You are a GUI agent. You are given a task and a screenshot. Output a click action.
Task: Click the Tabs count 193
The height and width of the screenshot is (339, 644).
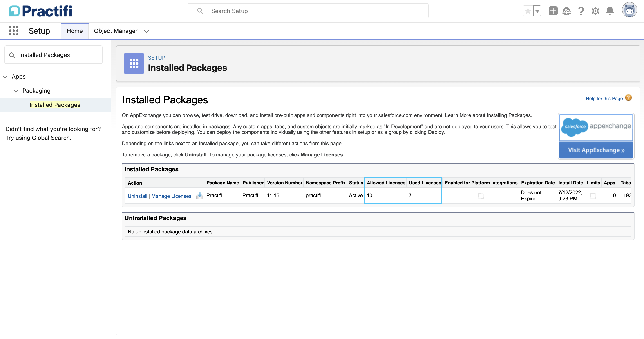coord(627,195)
